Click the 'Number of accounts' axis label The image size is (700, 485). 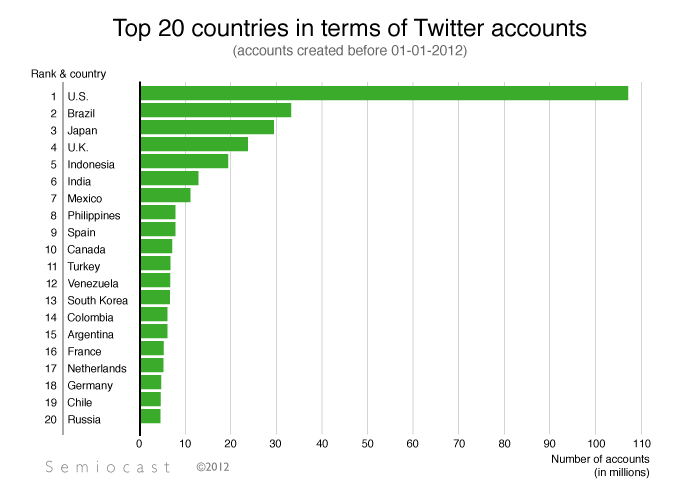(601, 459)
